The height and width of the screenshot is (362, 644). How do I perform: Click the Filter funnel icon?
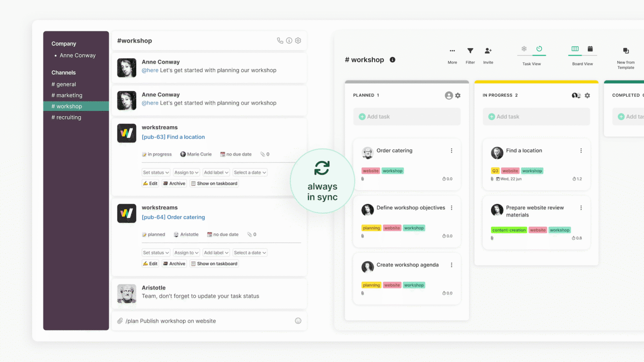point(470,51)
